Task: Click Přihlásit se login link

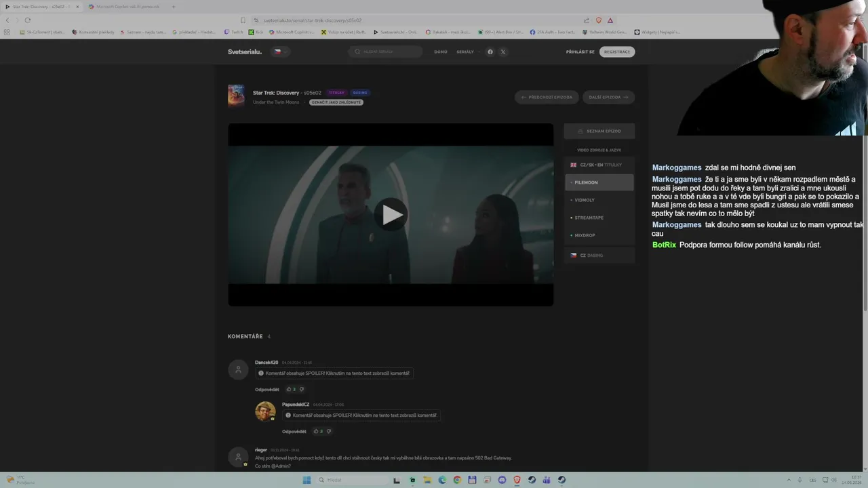Action: tap(580, 52)
